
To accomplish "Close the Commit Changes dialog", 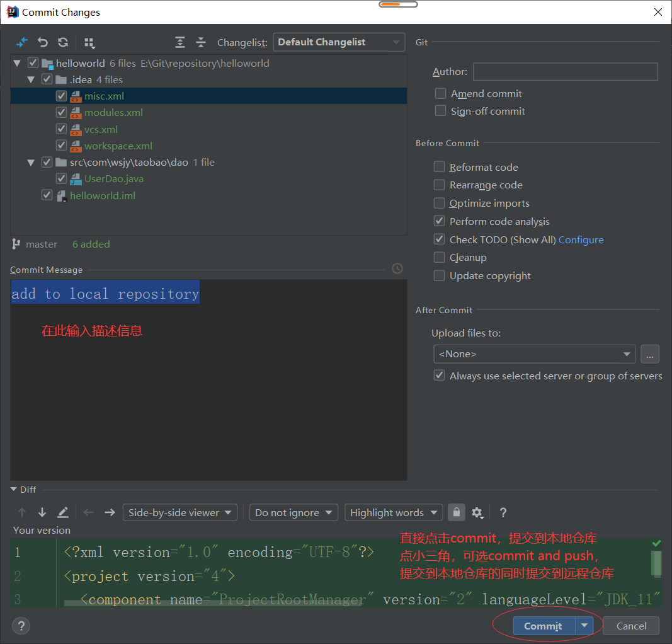I will point(658,12).
